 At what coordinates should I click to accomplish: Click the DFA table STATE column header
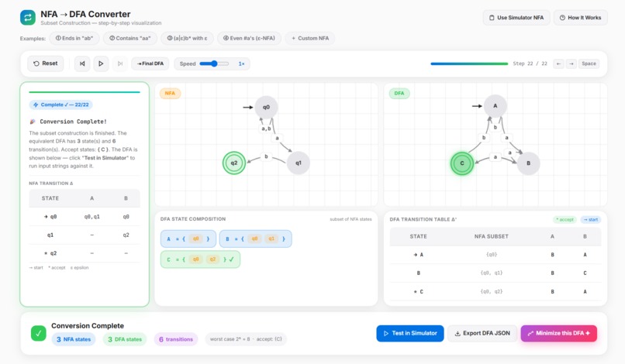pyautogui.click(x=418, y=236)
